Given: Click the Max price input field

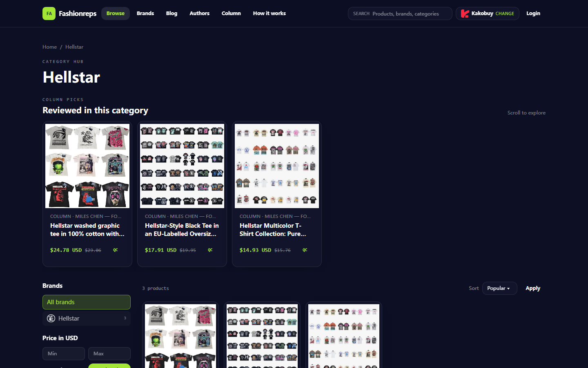Looking at the screenshot, I should (x=109, y=354).
